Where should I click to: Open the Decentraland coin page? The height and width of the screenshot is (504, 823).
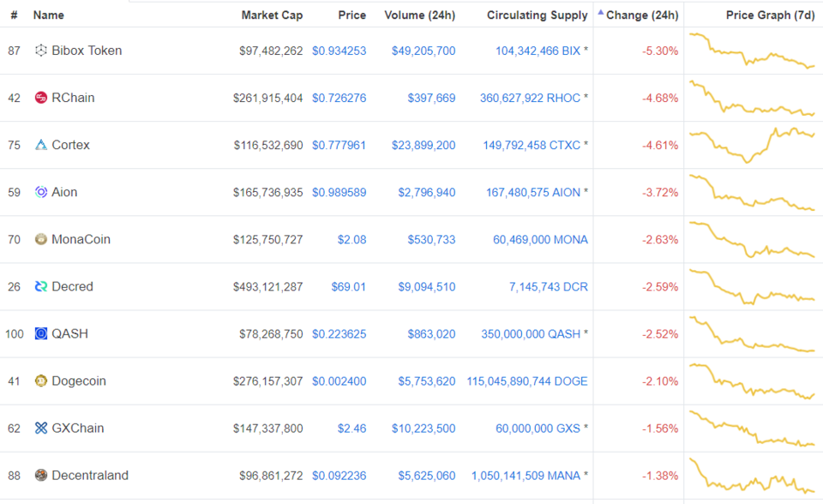pyautogui.click(x=90, y=476)
